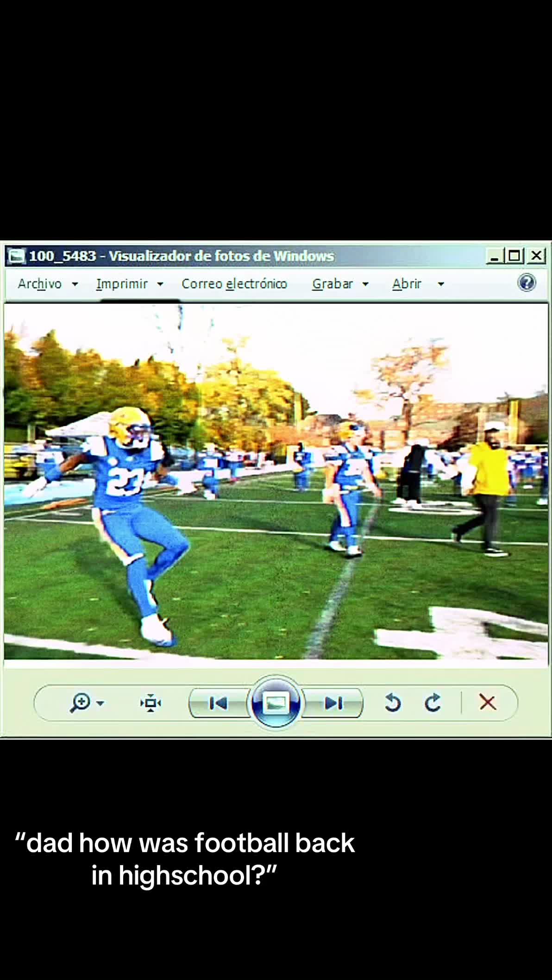Expand the Archivo dropdown arrow
This screenshot has height=980, width=552.
75,284
